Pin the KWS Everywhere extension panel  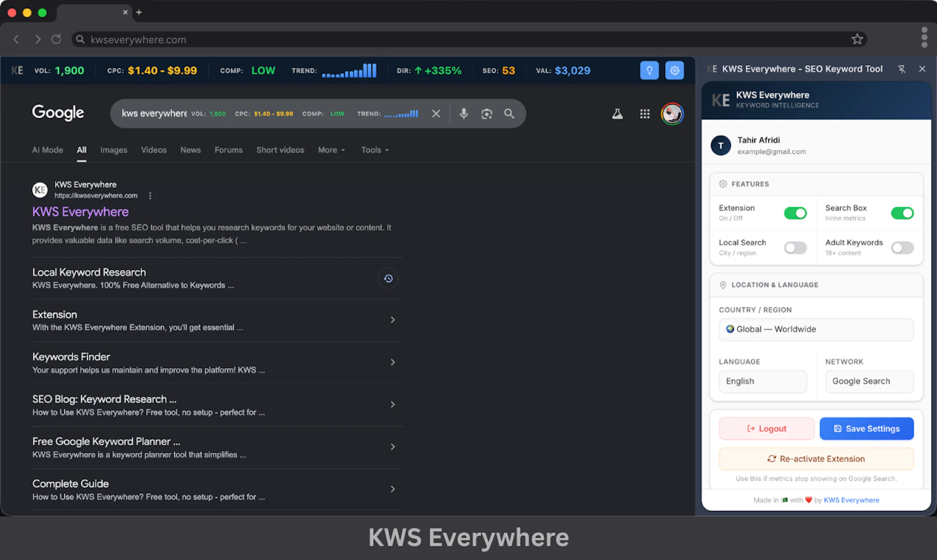click(x=902, y=69)
